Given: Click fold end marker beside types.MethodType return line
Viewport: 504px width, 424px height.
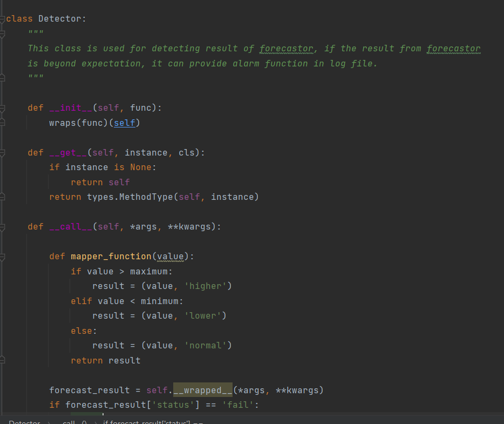Looking at the screenshot, I should click(2, 197).
